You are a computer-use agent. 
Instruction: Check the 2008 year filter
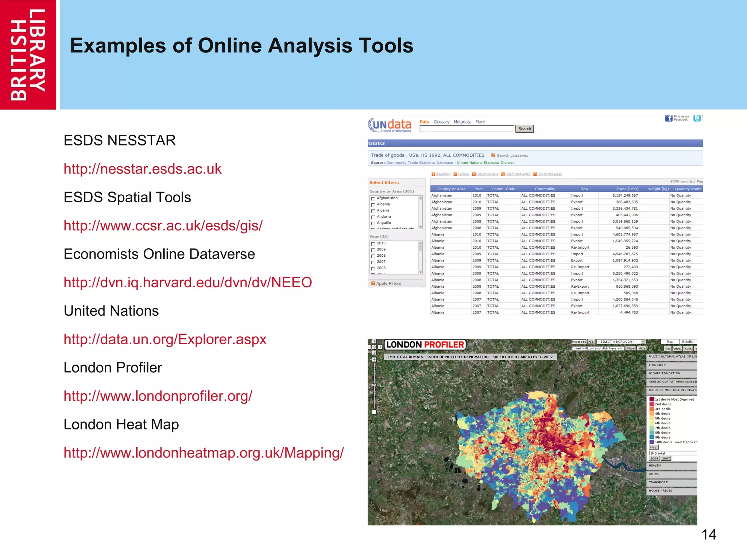tap(373, 256)
